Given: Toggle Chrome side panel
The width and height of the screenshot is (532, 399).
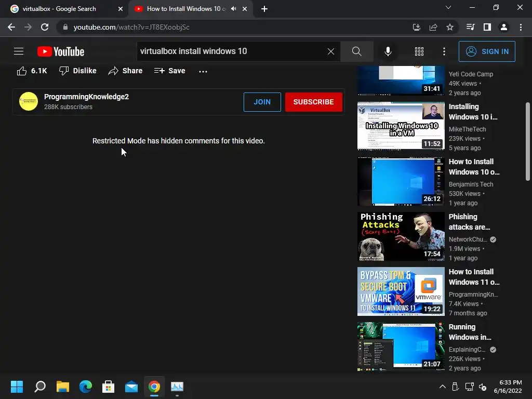Looking at the screenshot, I should click(487, 27).
